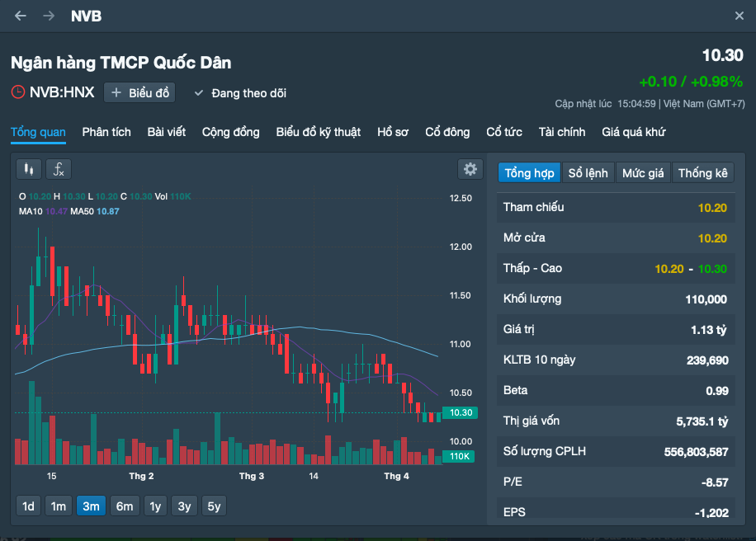
Task: Switch chart range to 1y
Action: click(x=155, y=506)
